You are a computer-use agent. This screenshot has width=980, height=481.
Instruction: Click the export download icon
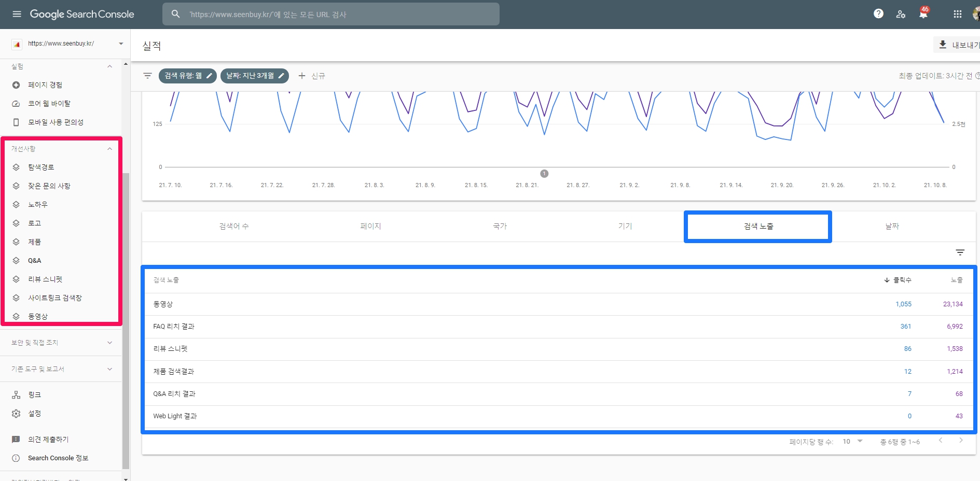pyautogui.click(x=943, y=45)
